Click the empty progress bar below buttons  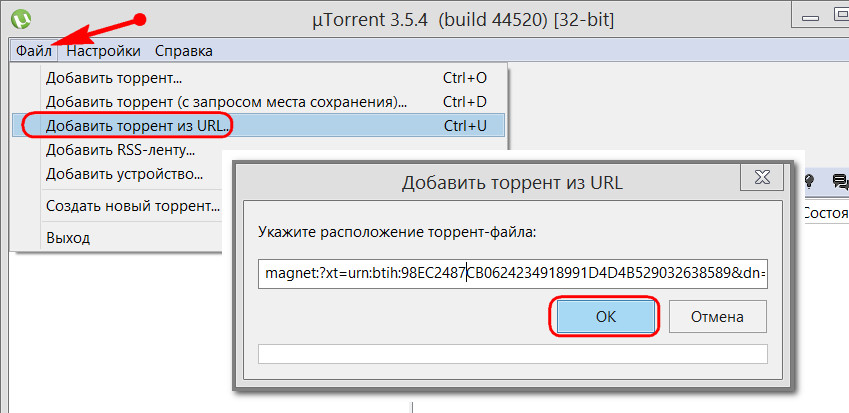point(513,354)
